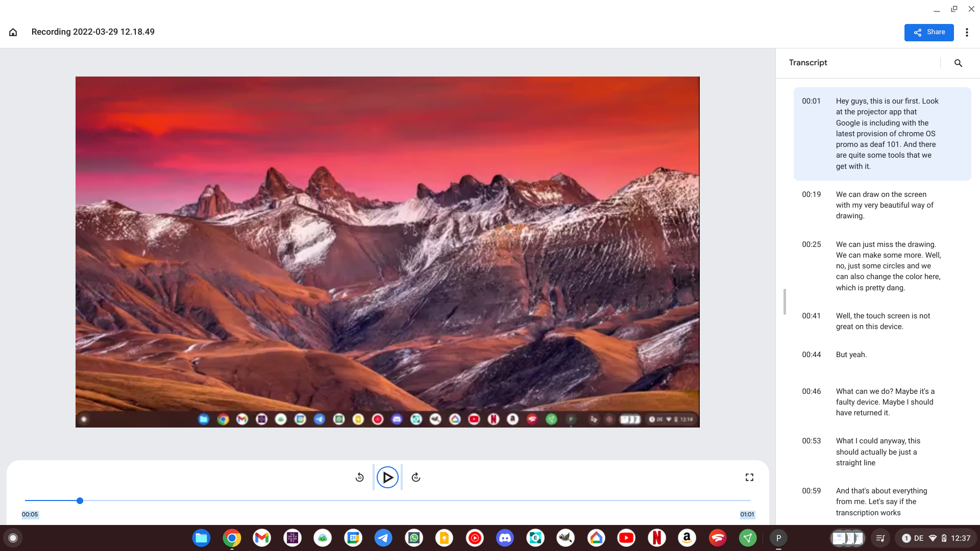Click the video preview frame
Screen dimensions: 980x551
tap(387, 252)
